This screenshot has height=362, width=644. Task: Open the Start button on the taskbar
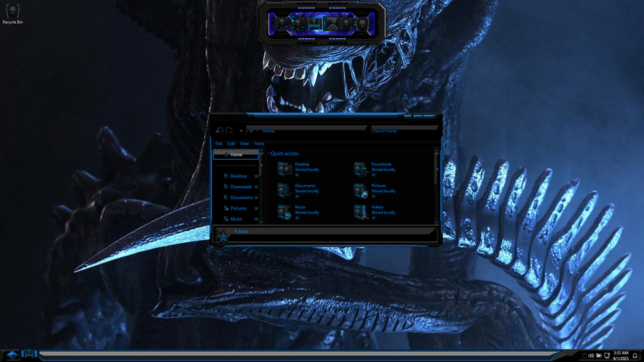point(12,354)
